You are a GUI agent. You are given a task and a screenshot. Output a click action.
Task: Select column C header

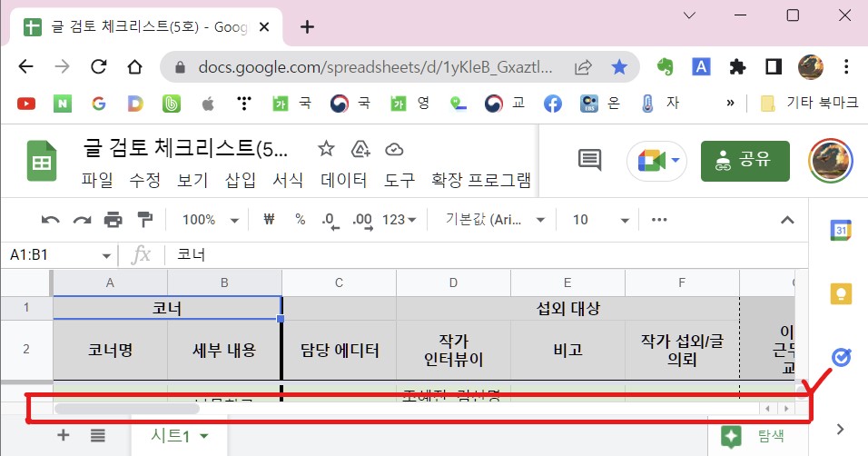tap(339, 283)
